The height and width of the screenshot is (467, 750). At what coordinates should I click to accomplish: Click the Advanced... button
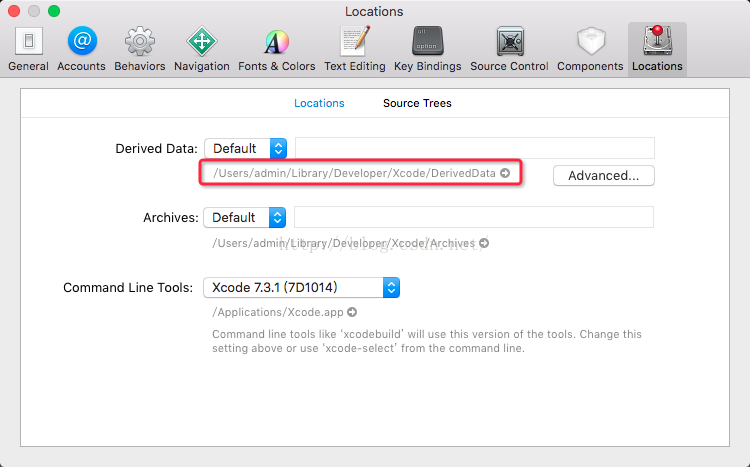604,176
